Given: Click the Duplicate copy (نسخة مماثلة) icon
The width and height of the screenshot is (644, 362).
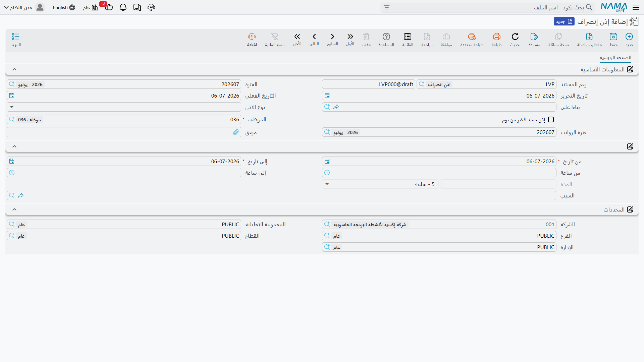Looking at the screenshot, I should pos(558,37).
